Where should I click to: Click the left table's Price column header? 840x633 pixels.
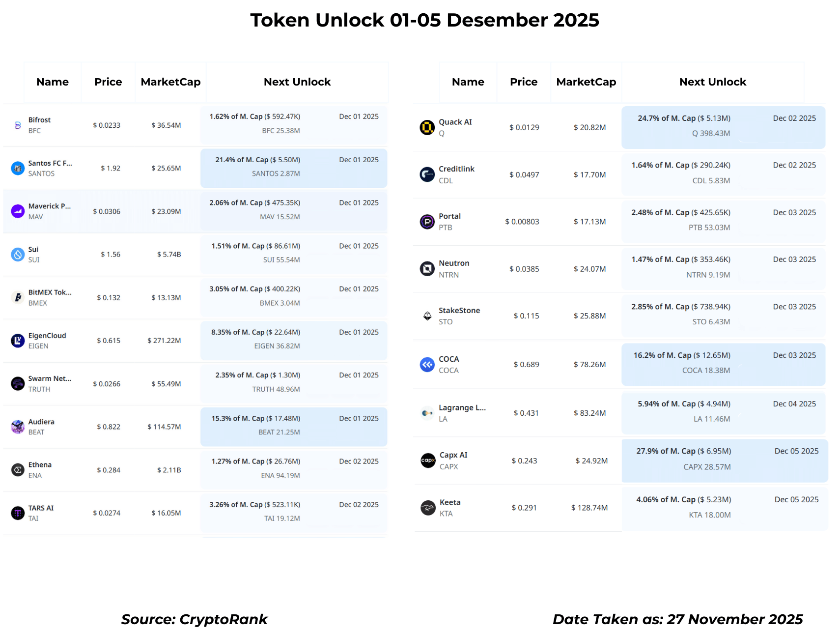pyautogui.click(x=108, y=82)
